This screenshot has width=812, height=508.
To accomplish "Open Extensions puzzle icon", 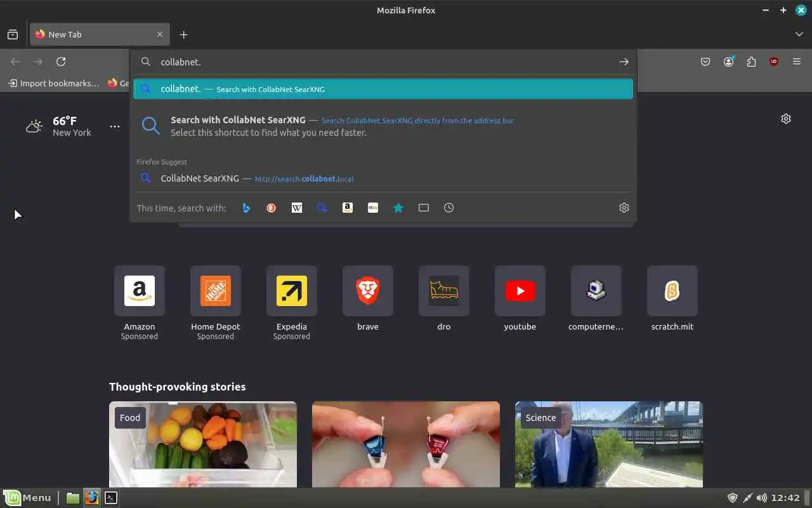I will (x=751, y=62).
